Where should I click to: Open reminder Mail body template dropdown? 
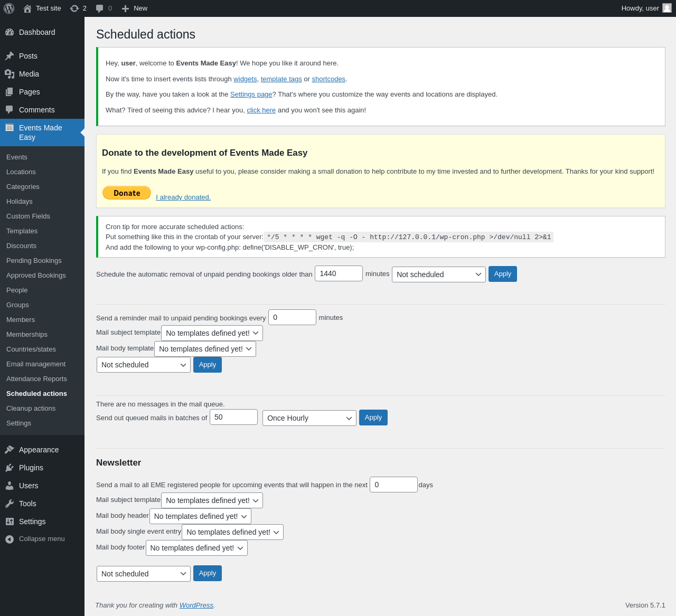(x=205, y=349)
